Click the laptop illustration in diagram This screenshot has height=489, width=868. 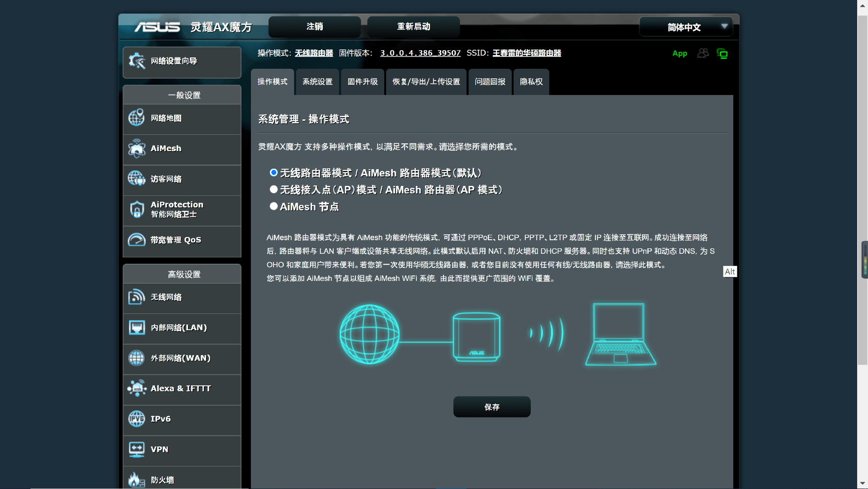click(620, 334)
